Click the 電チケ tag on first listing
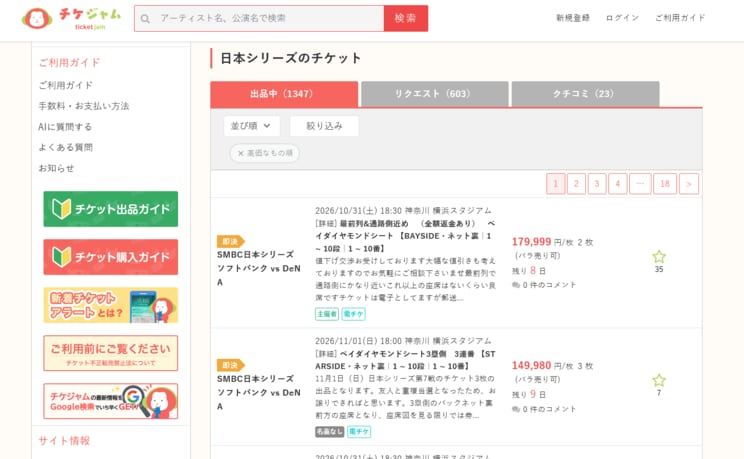The width and height of the screenshot is (744, 459). click(353, 314)
